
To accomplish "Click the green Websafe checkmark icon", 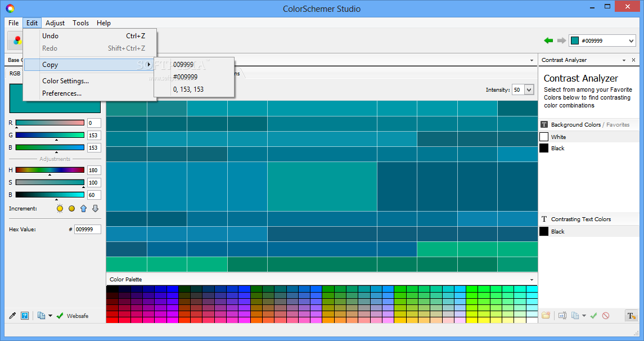I will pos(60,316).
